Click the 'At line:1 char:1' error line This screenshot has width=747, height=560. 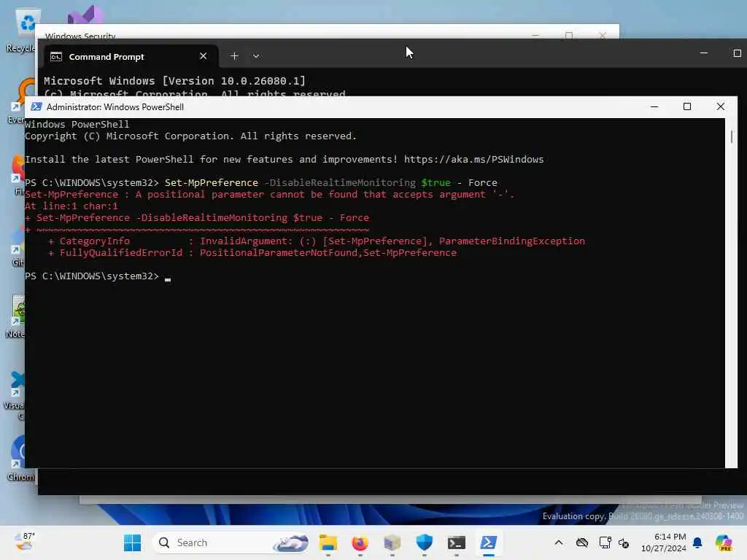pos(71,206)
